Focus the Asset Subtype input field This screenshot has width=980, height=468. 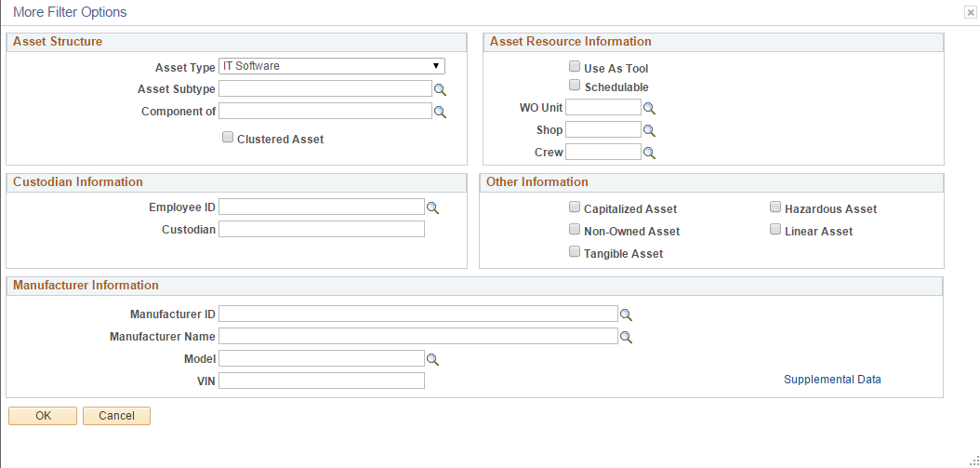click(325, 88)
